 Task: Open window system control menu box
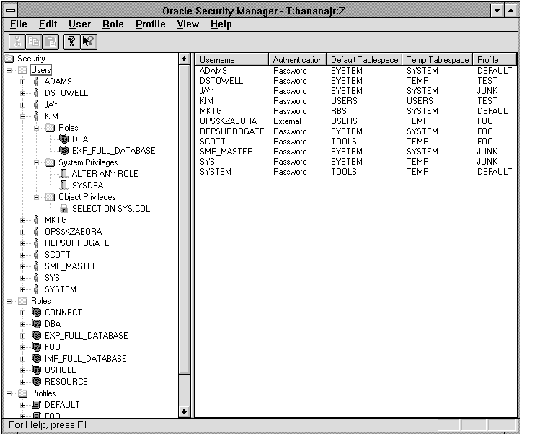click(x=11, y=10)
